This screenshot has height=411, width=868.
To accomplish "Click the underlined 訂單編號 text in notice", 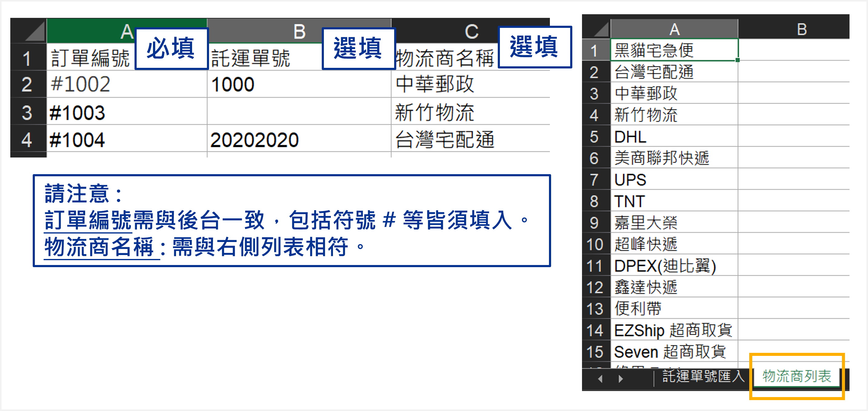I will (x=88, y=221).
